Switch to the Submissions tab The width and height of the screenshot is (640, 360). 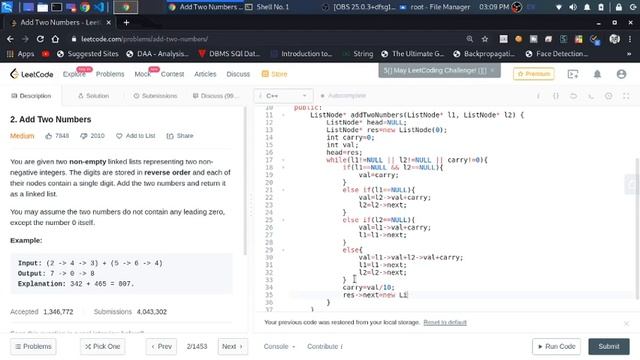point(155,96)
